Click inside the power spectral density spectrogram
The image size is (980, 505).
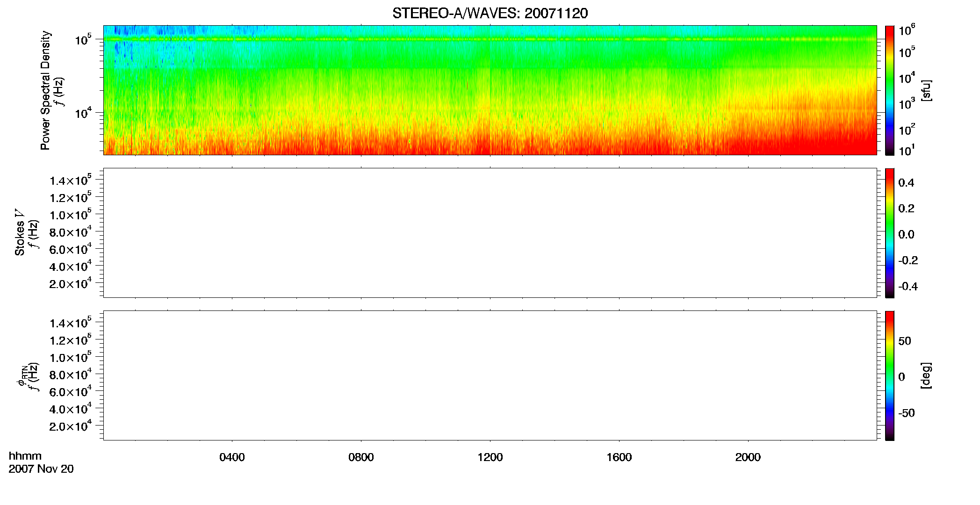coord(490,90)
